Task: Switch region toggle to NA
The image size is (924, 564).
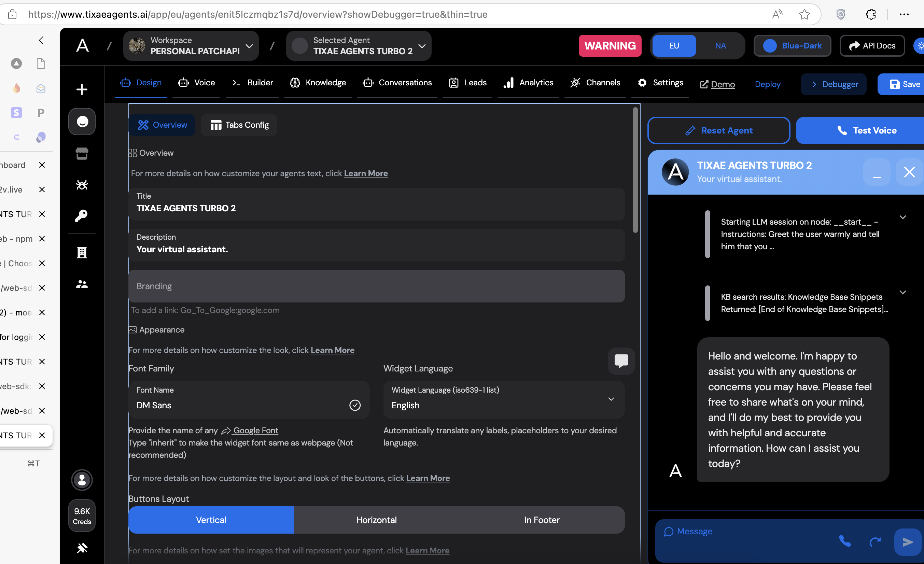Action: (720, 46)
